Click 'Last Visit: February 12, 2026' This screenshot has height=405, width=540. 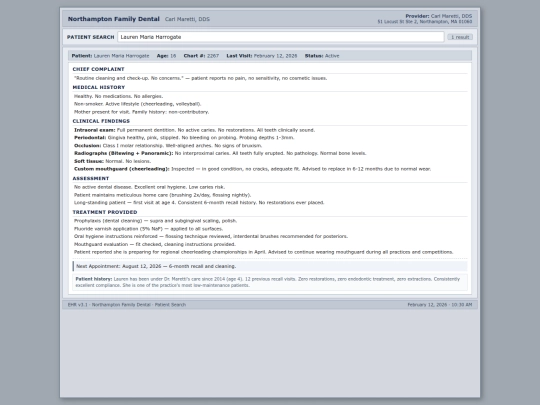262,56
